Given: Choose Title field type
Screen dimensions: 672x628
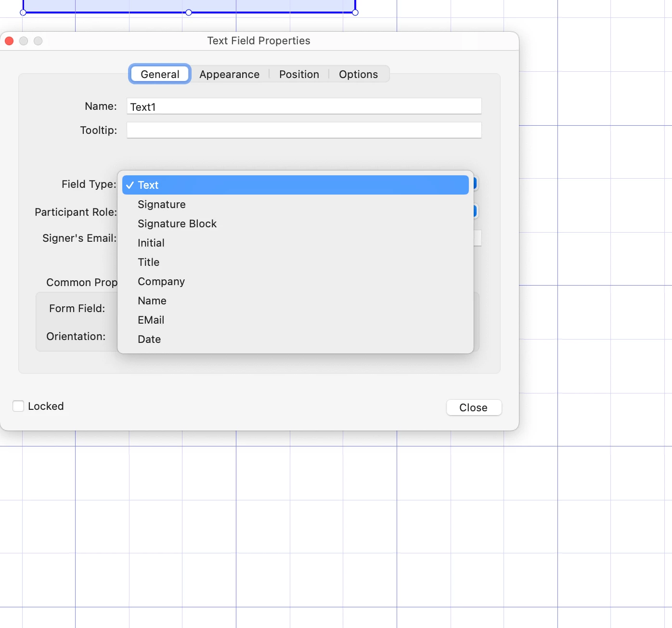Looking at the screenshot, I should pos(296,262).
